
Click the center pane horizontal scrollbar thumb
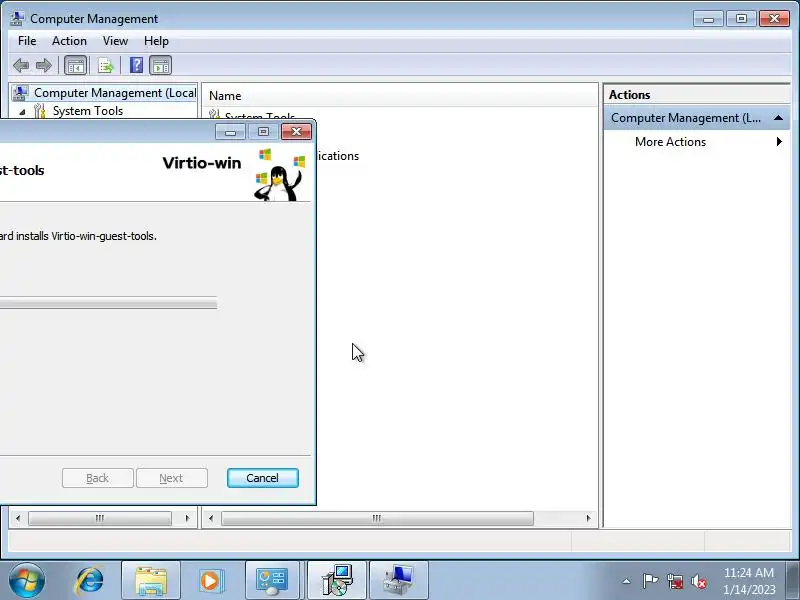pos(377,518)
